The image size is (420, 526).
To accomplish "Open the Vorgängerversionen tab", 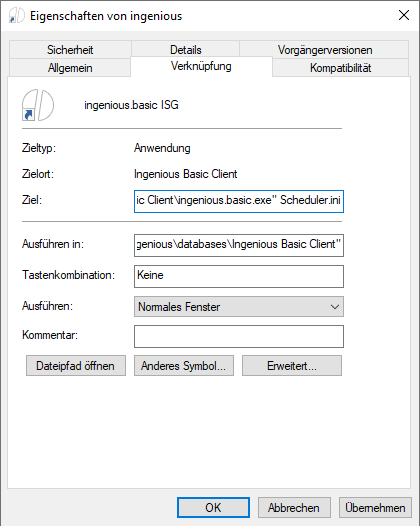I will (324, 50).
